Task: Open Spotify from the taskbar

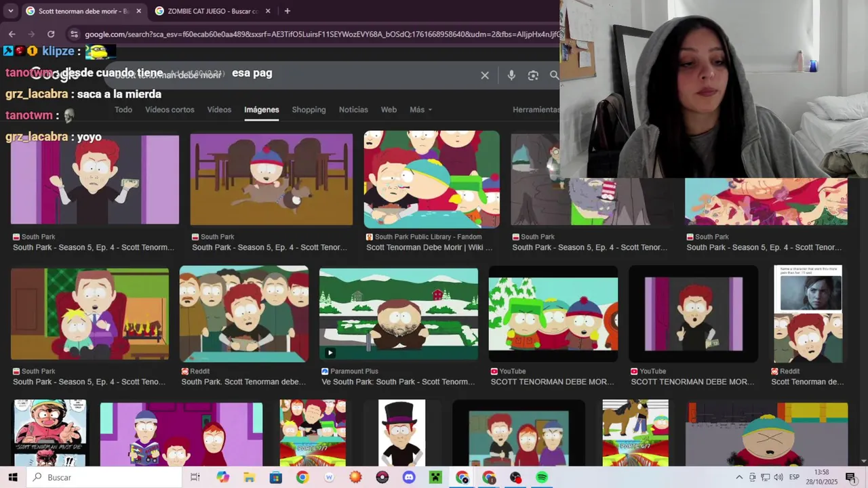Action: (x=542, y=477)
